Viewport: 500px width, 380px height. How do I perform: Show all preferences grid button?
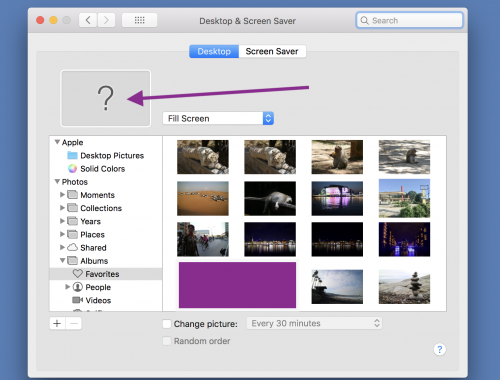(x=139, y=20)
